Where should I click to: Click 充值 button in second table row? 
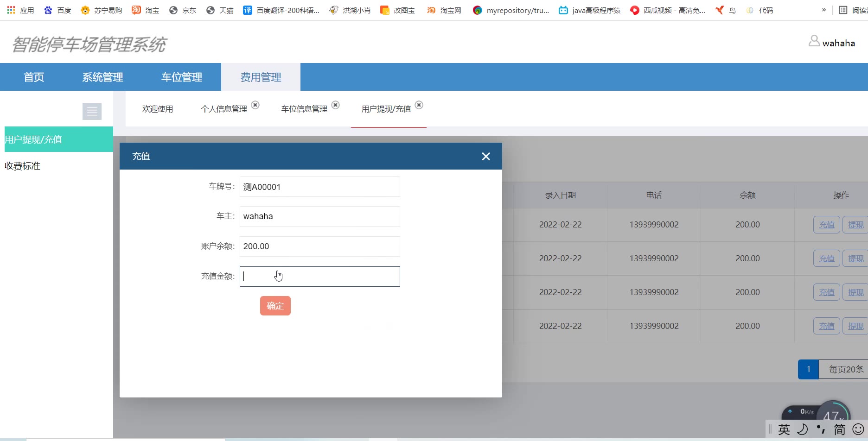point(827,258)
